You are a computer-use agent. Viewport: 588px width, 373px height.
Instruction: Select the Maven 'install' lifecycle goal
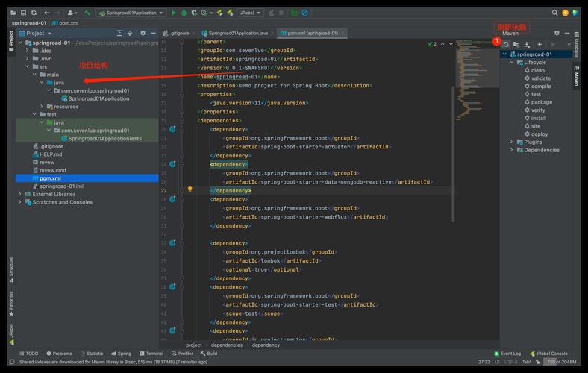coord(539,118)
